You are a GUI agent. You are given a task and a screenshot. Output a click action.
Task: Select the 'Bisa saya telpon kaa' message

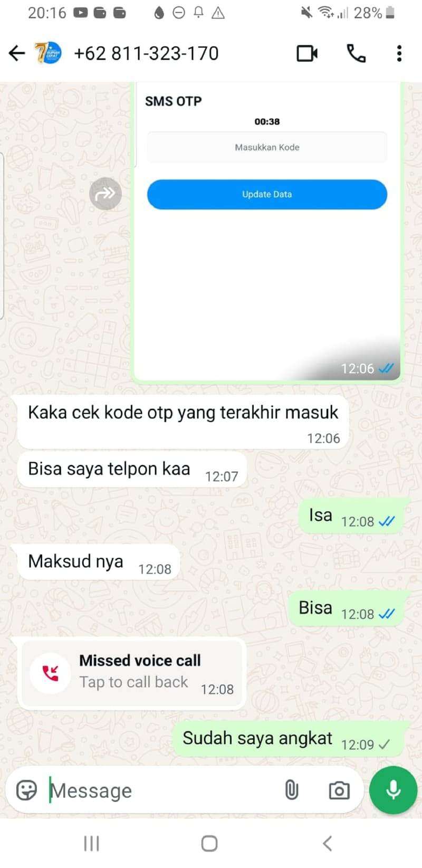click(133, 470)
